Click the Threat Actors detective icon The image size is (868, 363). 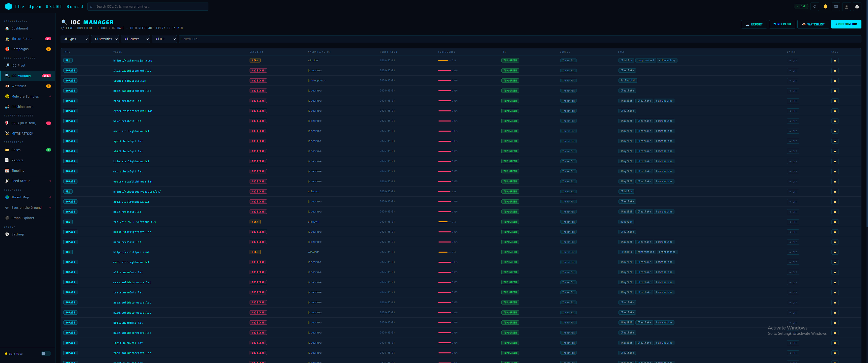pyautogui.click(x=7, y=39)
